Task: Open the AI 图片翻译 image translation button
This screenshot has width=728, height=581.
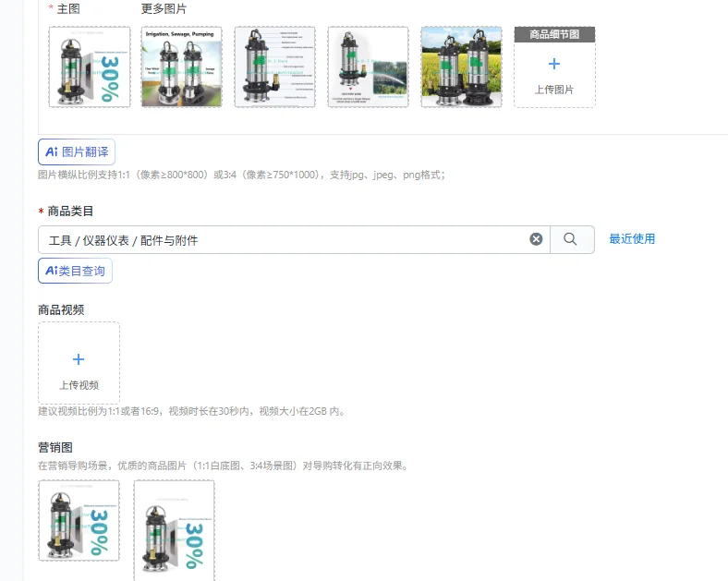Action: pyautogui.click(x=77, y=151)
